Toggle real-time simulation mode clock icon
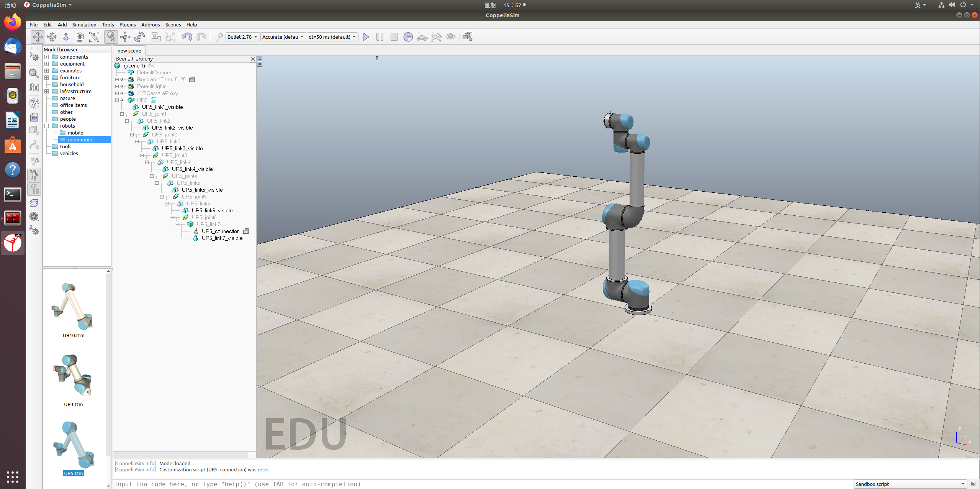980x489 pixels. 408,37
